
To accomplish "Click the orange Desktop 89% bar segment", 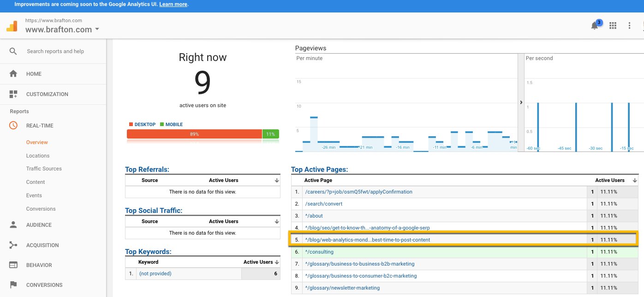I will pyautogui.click(x=194, y=134).
